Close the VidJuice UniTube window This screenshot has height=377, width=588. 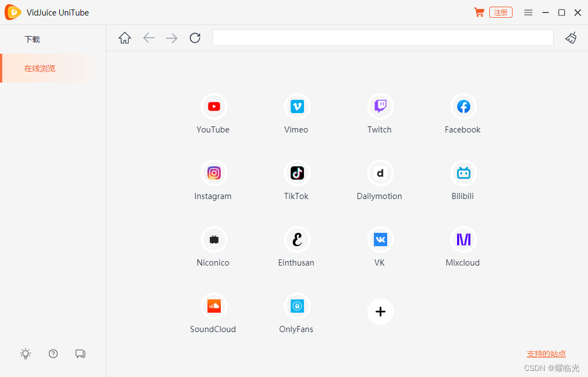(x=578, y=12)
